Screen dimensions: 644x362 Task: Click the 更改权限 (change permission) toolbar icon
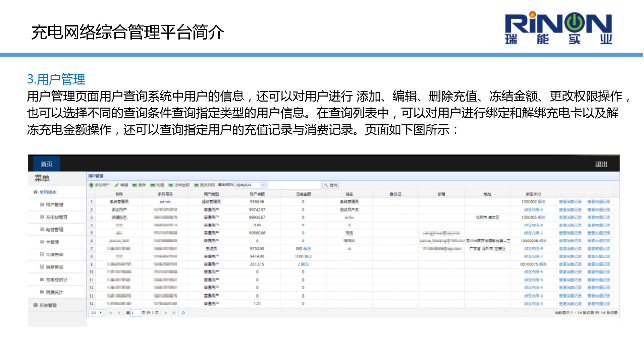196,185
